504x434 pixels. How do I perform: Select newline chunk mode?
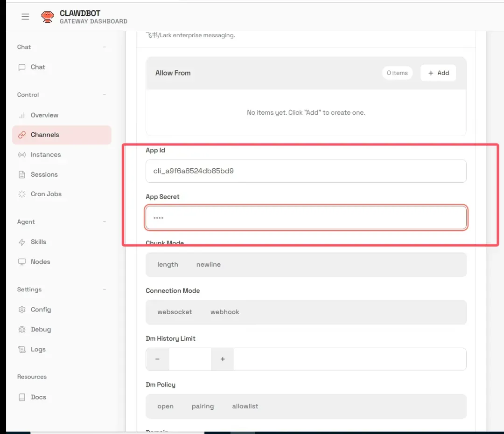(x=208, y=264)
